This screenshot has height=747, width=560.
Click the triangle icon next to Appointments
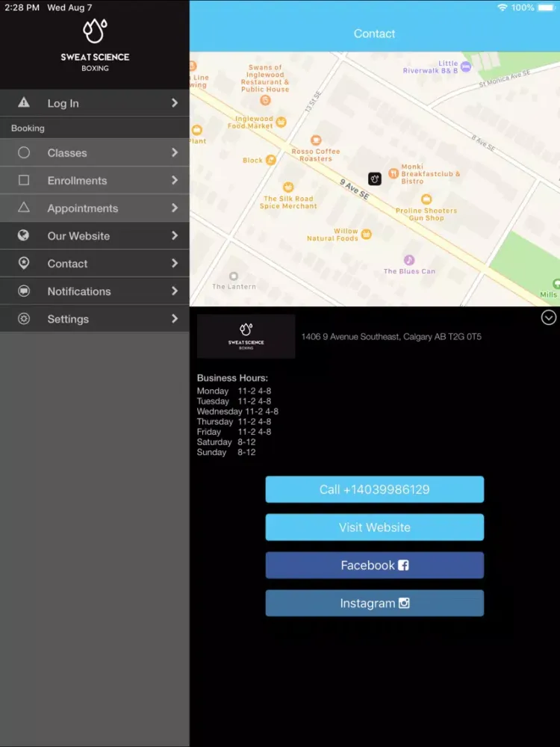[x=24, y=207]
